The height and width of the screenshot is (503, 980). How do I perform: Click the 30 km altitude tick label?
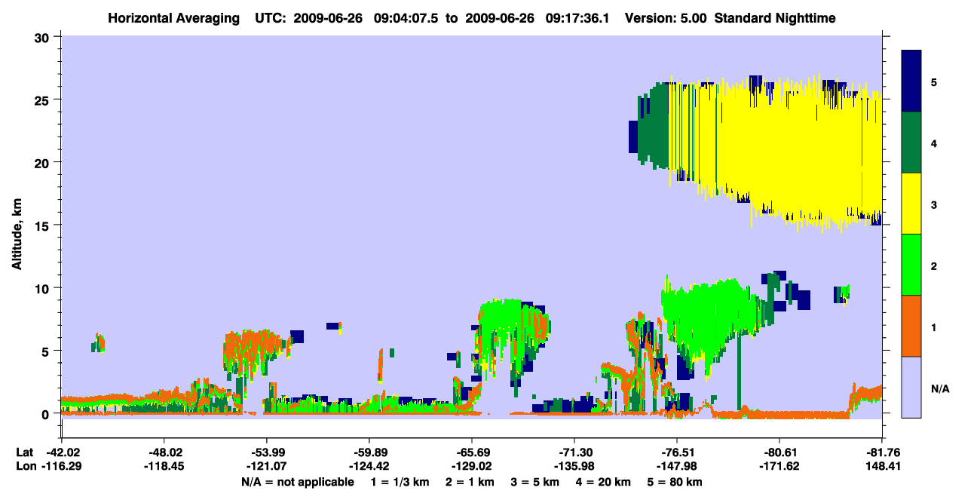(44, 37)
